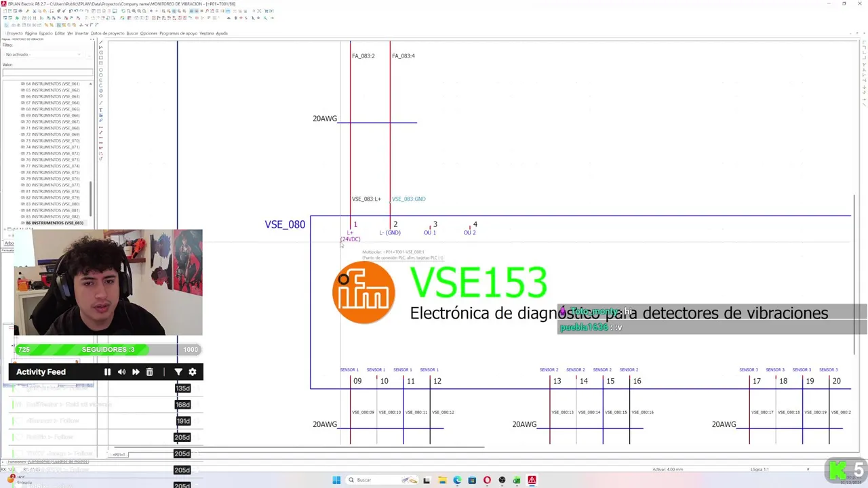The image size is (868, 488).
Task: Mute the Activity Feed sound
Action: (121, 371)
